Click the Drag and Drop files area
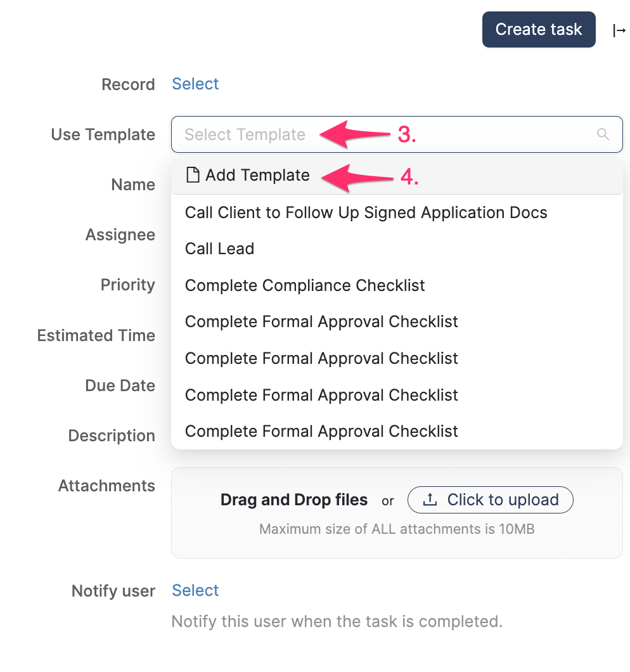This screenshot has height=672, width=630. coord(294,500)
